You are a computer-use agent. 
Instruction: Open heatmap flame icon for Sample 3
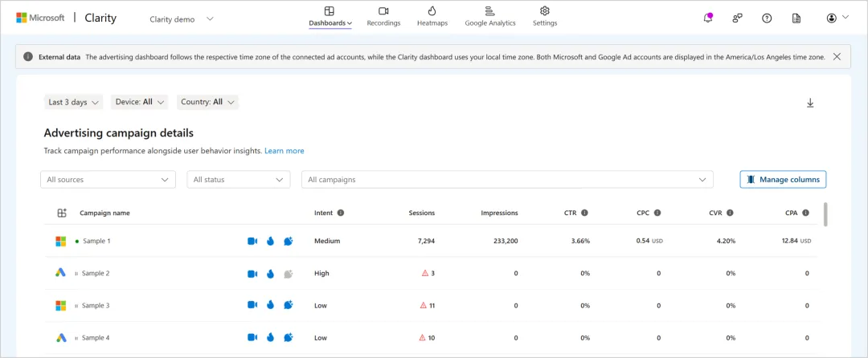(270, 305)
